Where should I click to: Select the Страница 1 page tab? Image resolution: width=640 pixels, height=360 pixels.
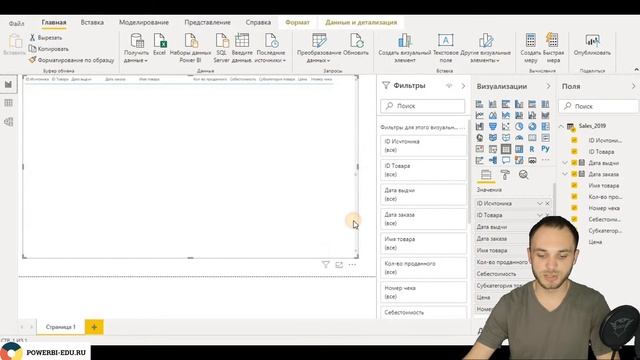click(x=60, y=327)
